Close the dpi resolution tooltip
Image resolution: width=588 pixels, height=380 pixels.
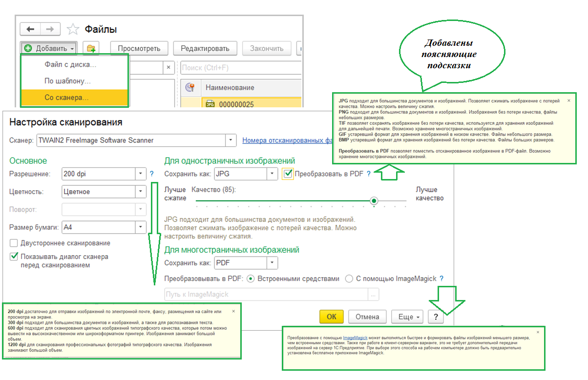[233, 311]
